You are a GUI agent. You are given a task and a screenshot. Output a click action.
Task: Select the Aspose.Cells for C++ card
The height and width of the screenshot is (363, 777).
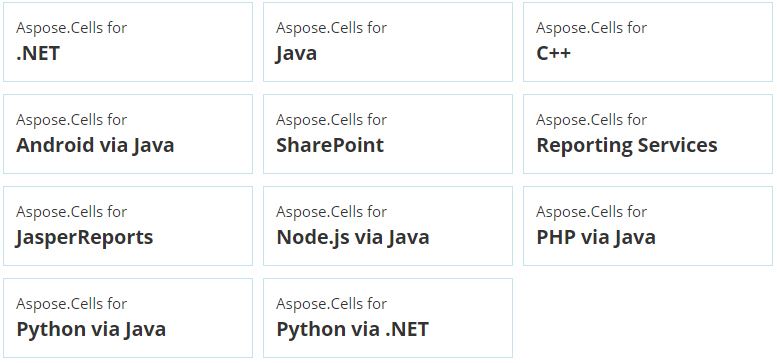(648, 42)
